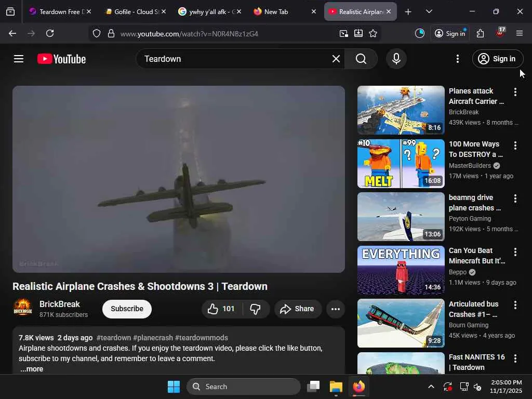The image size is (532, 399).
Task: Open uBlock extension with 17 badge
Action: click(500, 33)
